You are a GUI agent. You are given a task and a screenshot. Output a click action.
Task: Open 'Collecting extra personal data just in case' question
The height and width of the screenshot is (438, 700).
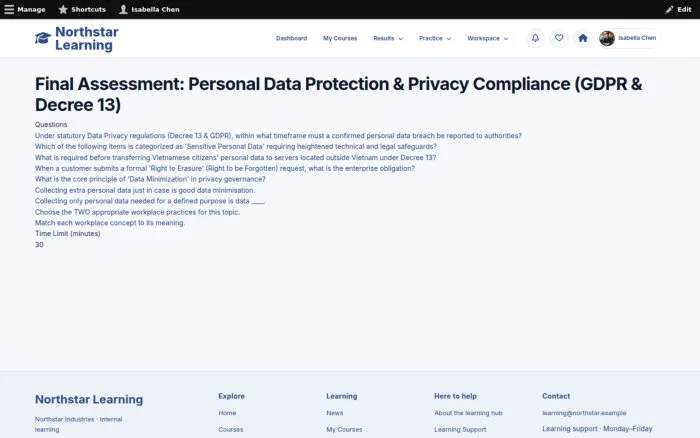pyautogui.click(x=145, y=190)
